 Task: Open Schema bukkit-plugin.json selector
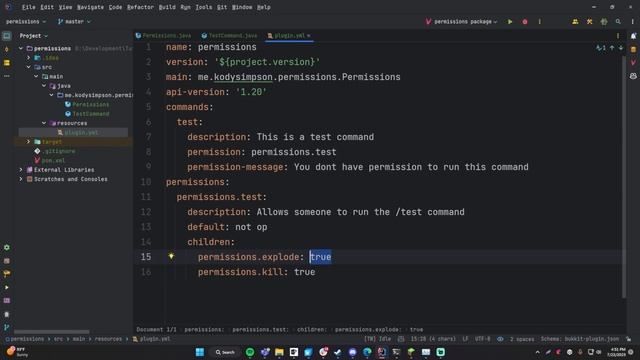(580, 339)
